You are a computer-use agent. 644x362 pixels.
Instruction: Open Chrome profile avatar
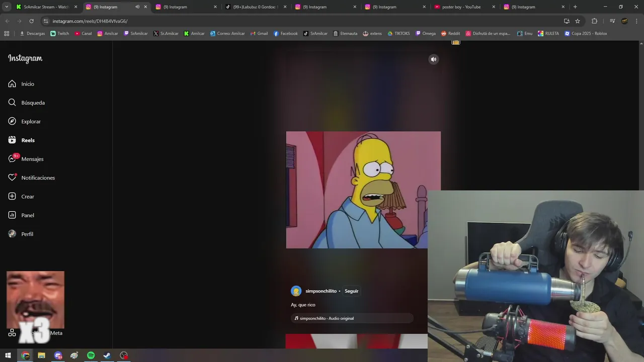point(624,21)
